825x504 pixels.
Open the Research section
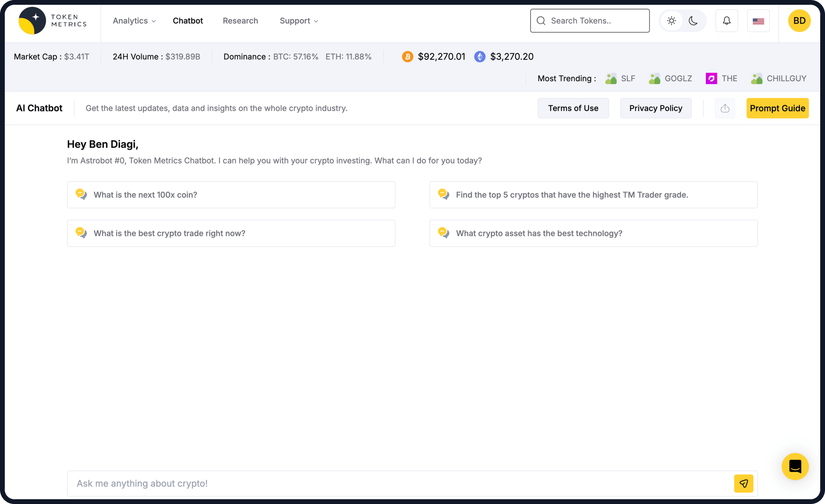tap(240, 21)
